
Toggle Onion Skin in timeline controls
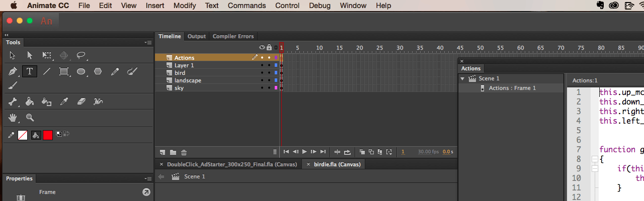pos(362,152)
